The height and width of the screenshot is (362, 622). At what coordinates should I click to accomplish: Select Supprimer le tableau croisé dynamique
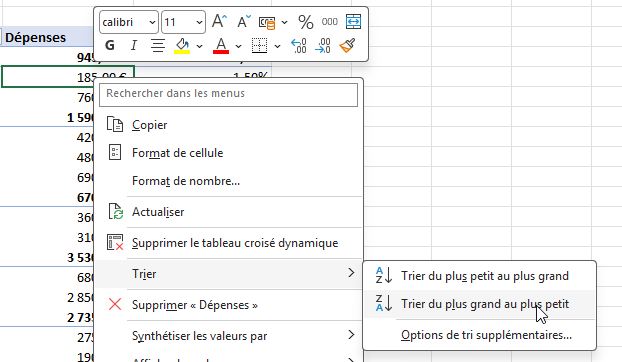(x=228, y=243)
